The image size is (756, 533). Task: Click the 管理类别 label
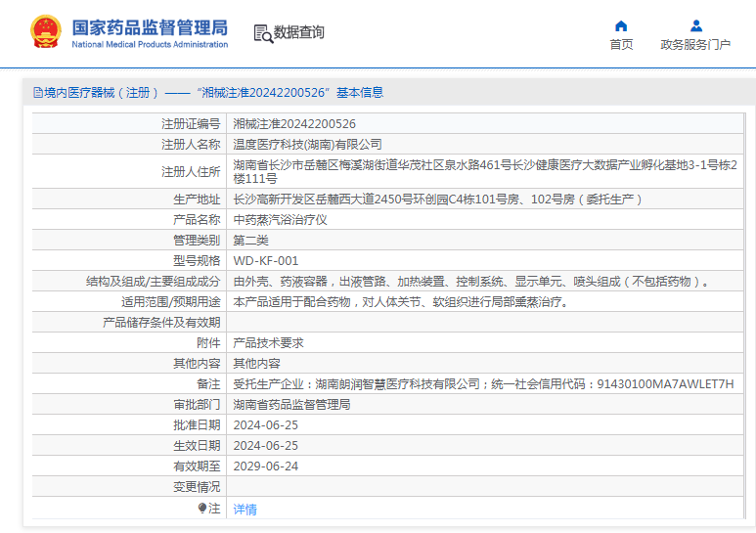[197, 240]
